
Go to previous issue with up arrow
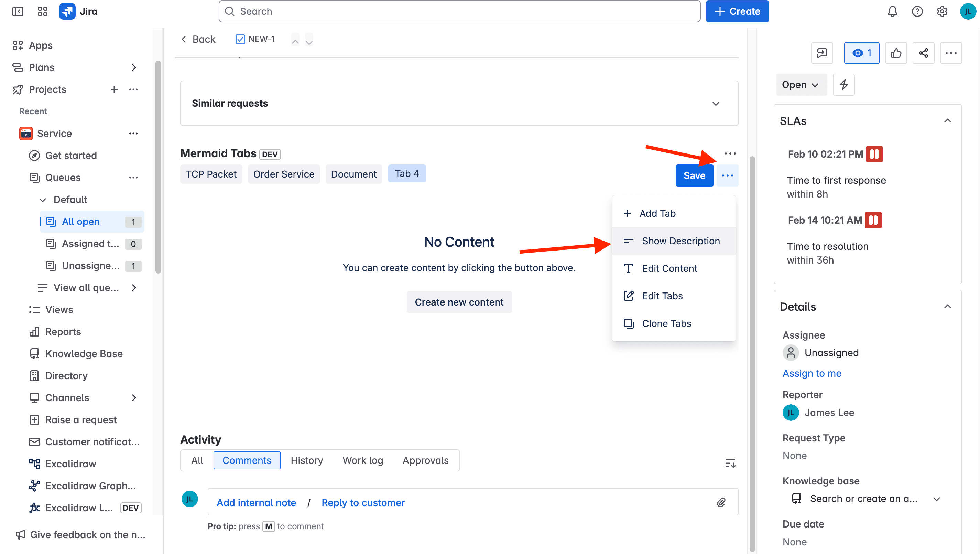(295, 40)
